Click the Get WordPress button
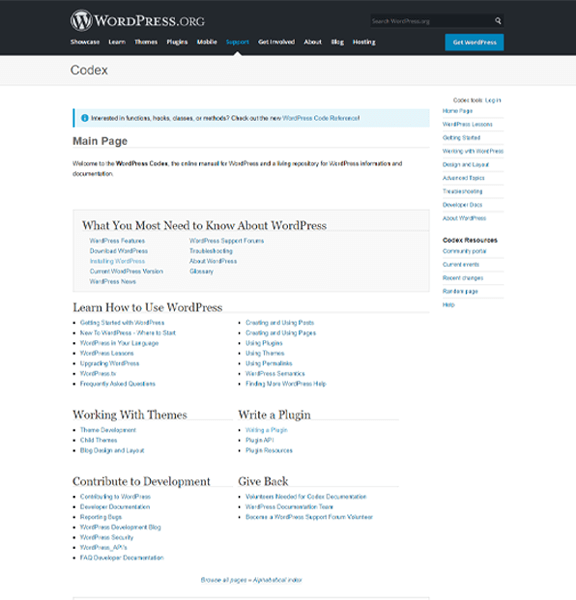 [474, 42]
